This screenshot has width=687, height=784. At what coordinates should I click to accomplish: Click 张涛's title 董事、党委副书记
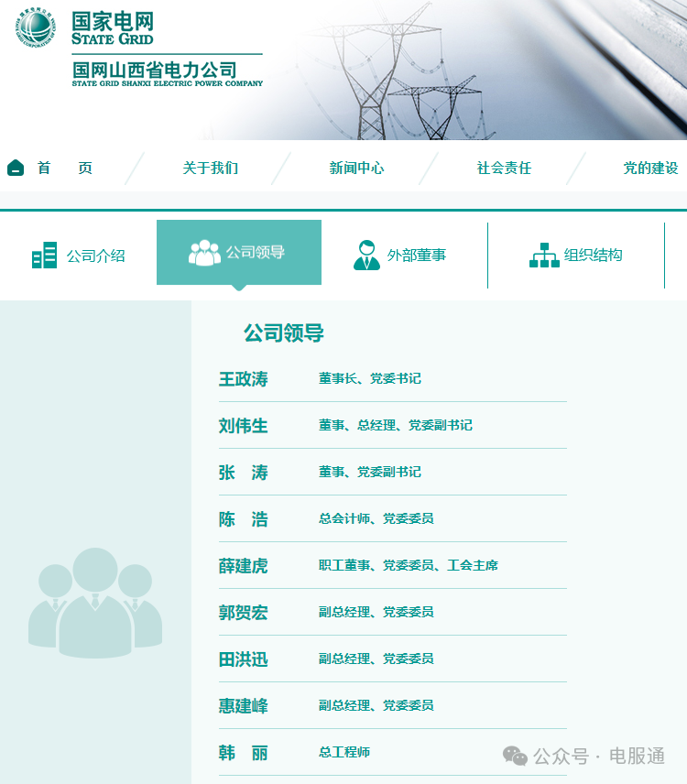[x=370, y=472]
